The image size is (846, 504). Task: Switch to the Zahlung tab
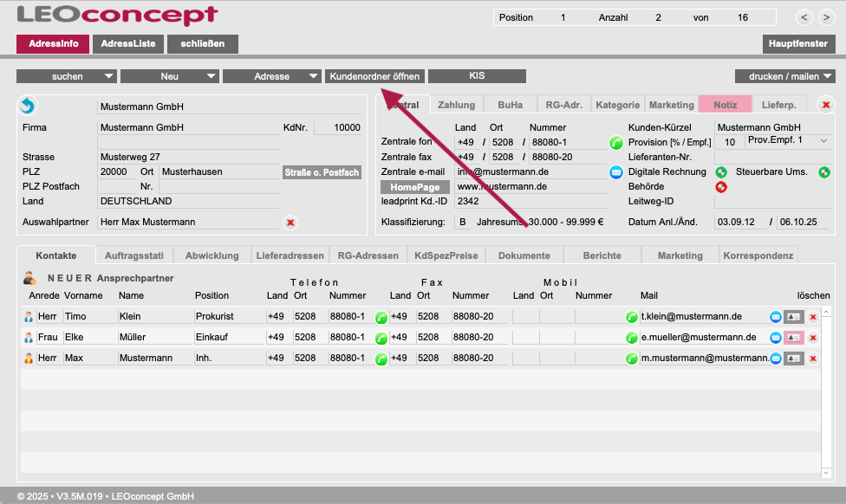(x=457, y=105)
